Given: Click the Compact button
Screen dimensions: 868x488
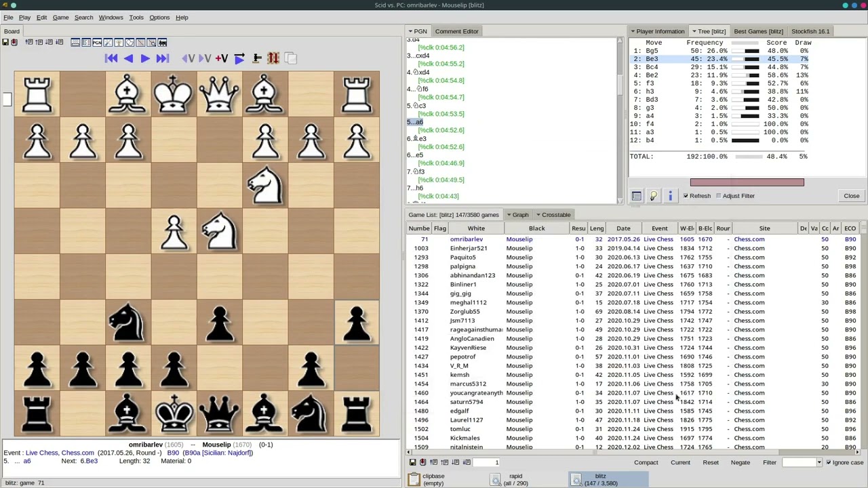Looking at the screenshot, I should click(646, 462).
